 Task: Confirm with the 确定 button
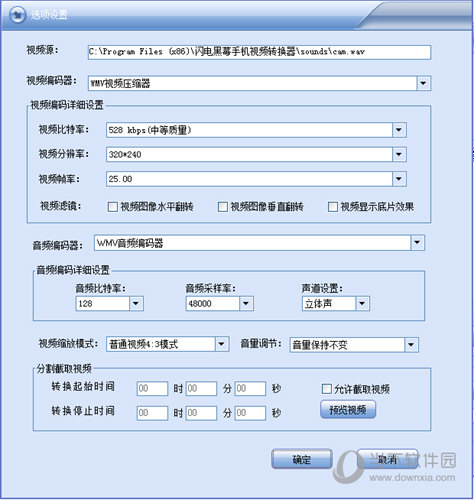[302, 459]
